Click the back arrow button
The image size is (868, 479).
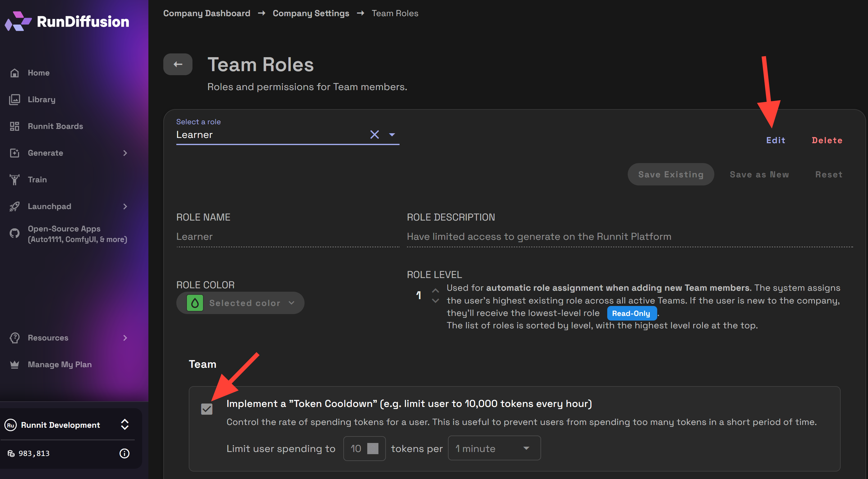178,64
